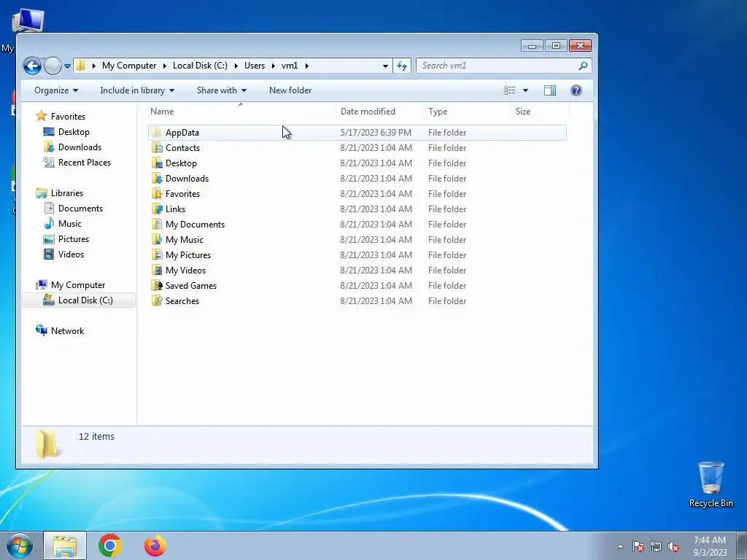
Task: Click My Computer in navigation pane
Action: (x=71, y=285)
